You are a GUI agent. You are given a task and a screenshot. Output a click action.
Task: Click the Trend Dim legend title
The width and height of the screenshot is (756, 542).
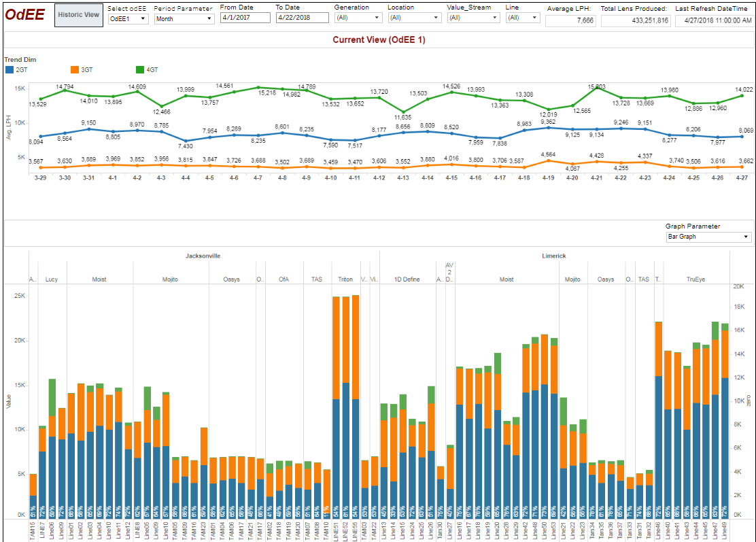(20, 60)
